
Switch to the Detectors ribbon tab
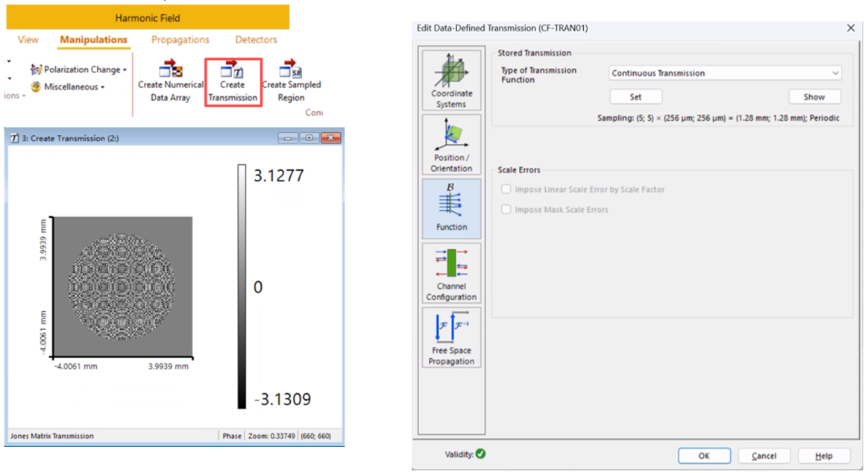256,40
